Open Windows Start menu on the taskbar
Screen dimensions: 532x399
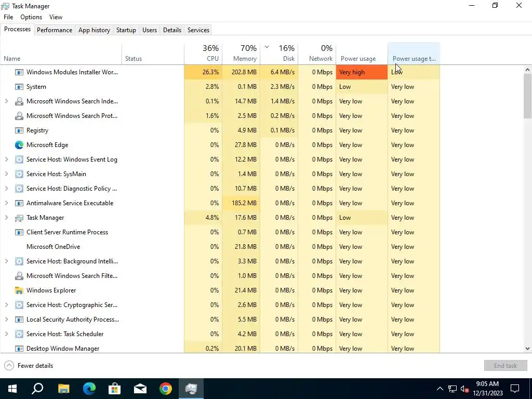(12, 389)
